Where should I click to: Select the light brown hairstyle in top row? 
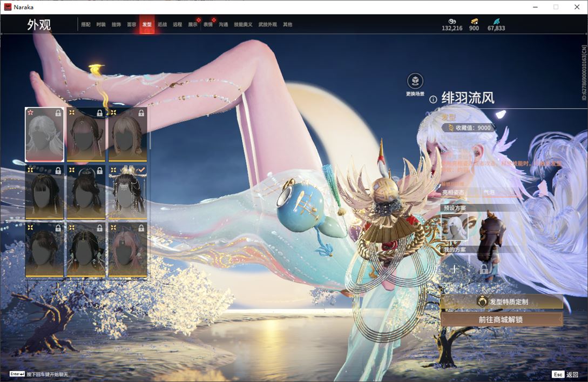click(127, 135)
